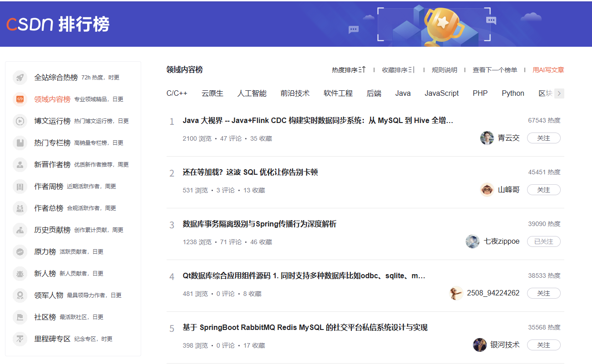Select the Python category tab
Screen dimensions: 592x364
click(513, 93)
